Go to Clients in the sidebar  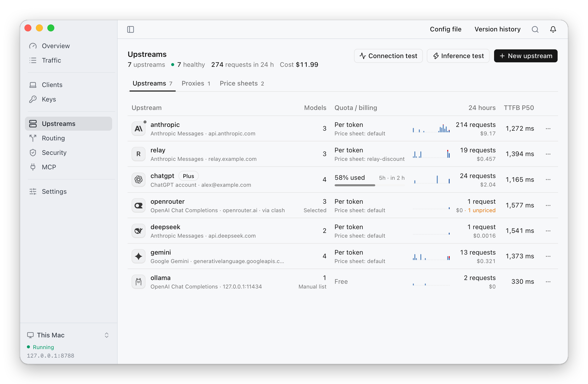click(69, 85)
